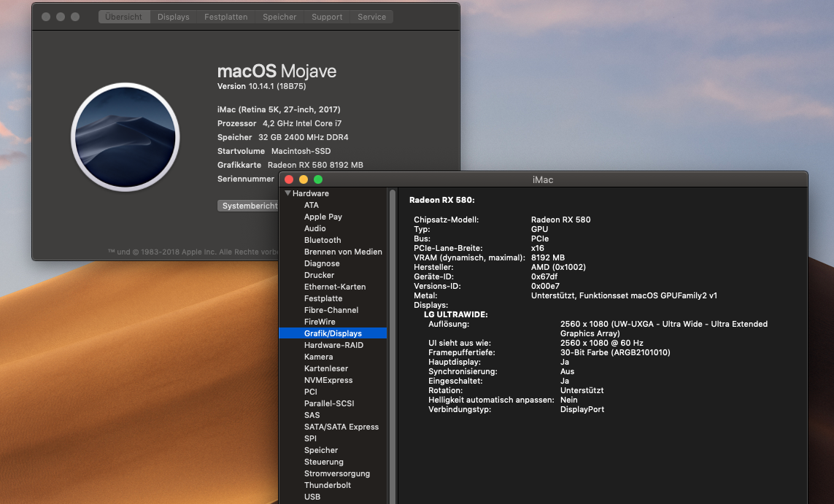
Task: Open the Festplatten tab
Action: click(225, 17)
